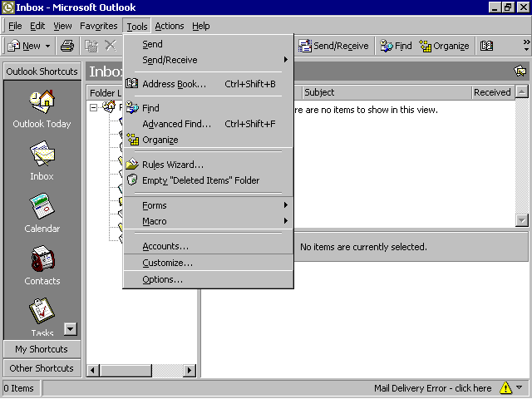532x399 pixels.
Task: Close the open Tools menu
Action: coord(137,26)
